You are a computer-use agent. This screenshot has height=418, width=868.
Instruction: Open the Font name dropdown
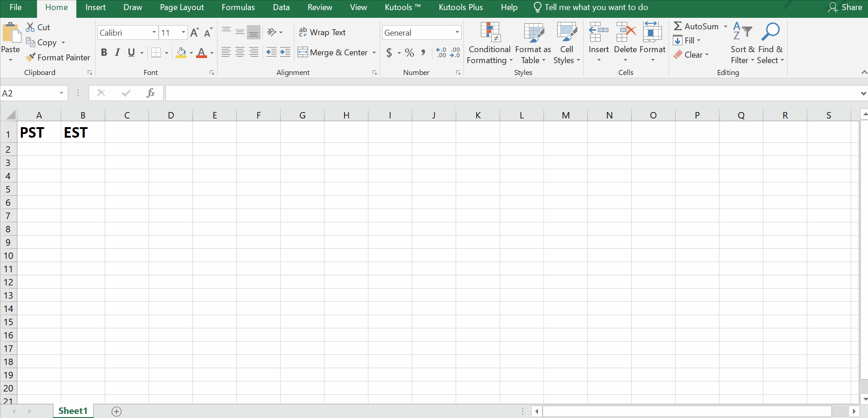coord(154,32)
